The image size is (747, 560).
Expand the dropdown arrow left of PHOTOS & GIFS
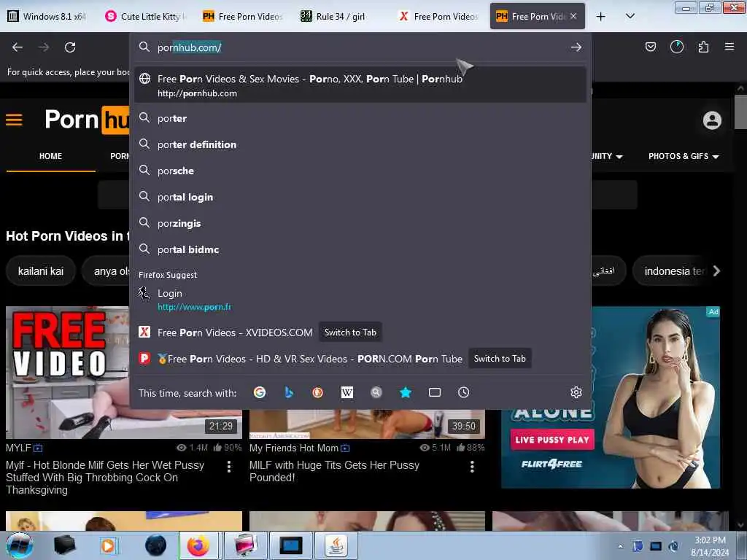click(x=619, y=157)
